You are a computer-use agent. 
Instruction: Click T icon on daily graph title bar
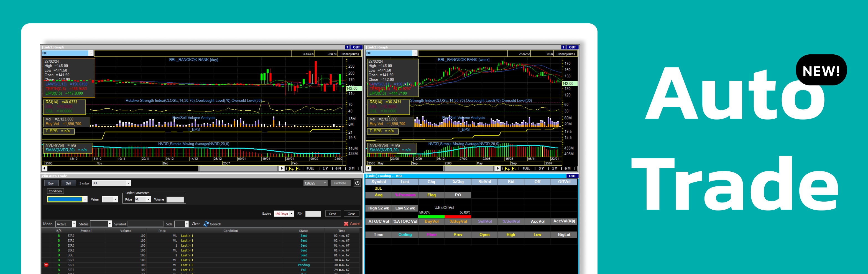348,47
